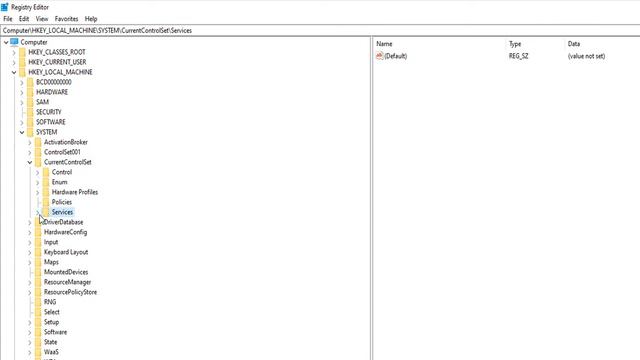Click the (Default) string value icon

pyautogui.click(x=380, y=56)
